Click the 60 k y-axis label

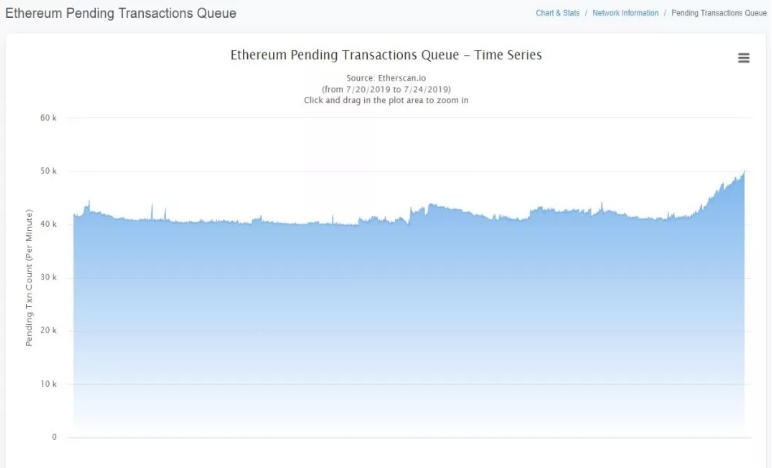(48, 118)
